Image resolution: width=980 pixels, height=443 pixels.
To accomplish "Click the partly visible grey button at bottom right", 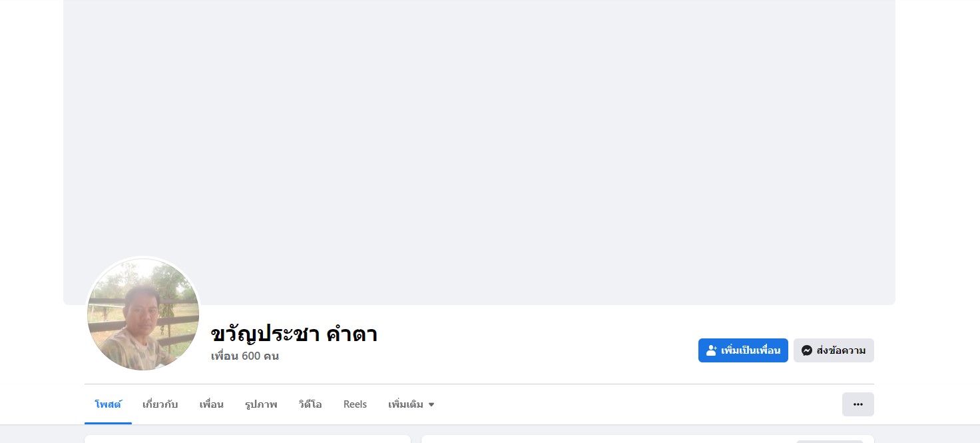I will point(829,440).
